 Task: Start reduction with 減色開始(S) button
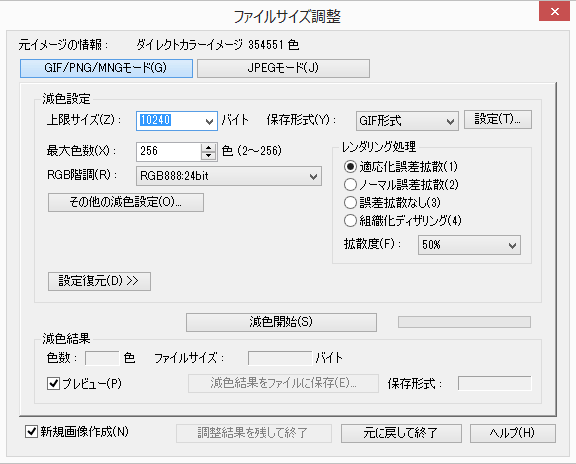coord(281,322)
